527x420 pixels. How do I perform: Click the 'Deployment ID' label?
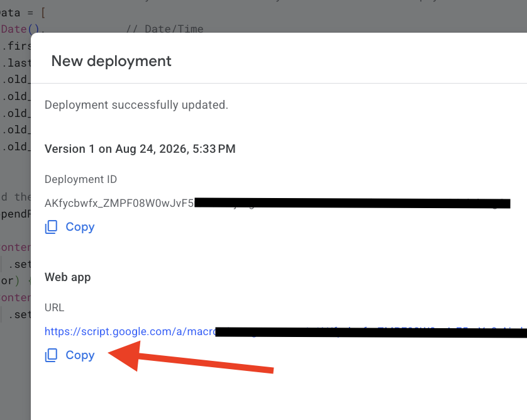80,179
